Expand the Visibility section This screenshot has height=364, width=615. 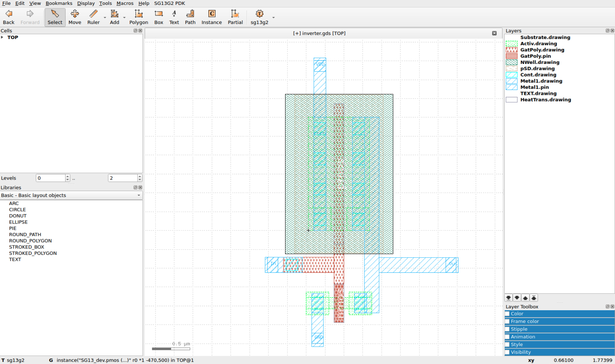click(559, 353)
